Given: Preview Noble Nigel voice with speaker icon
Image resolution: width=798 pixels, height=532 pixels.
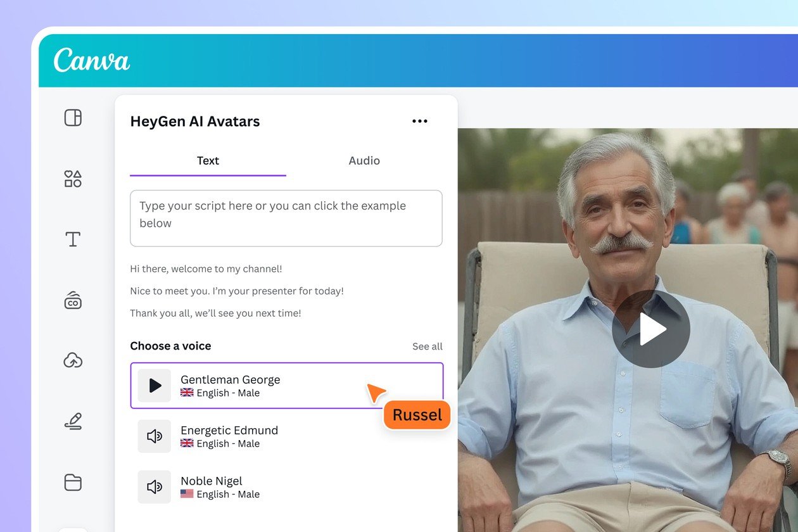Looking at the screenshot, I should [x=155, y=487].
